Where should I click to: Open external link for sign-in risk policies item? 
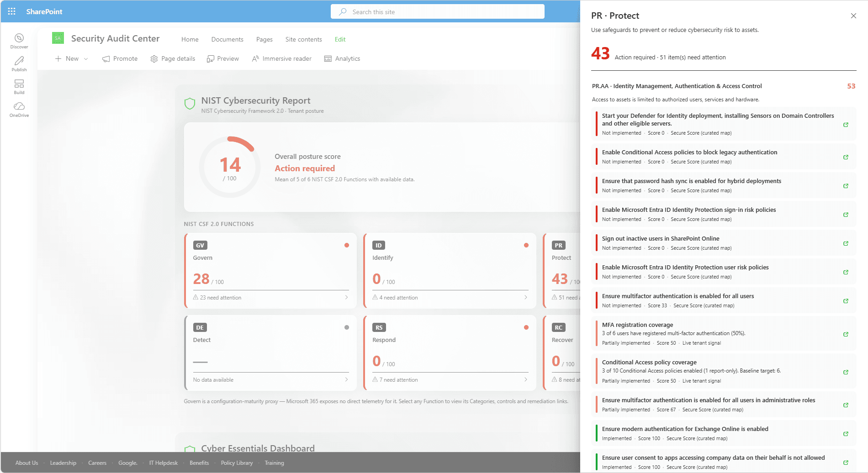click(846, 215)
